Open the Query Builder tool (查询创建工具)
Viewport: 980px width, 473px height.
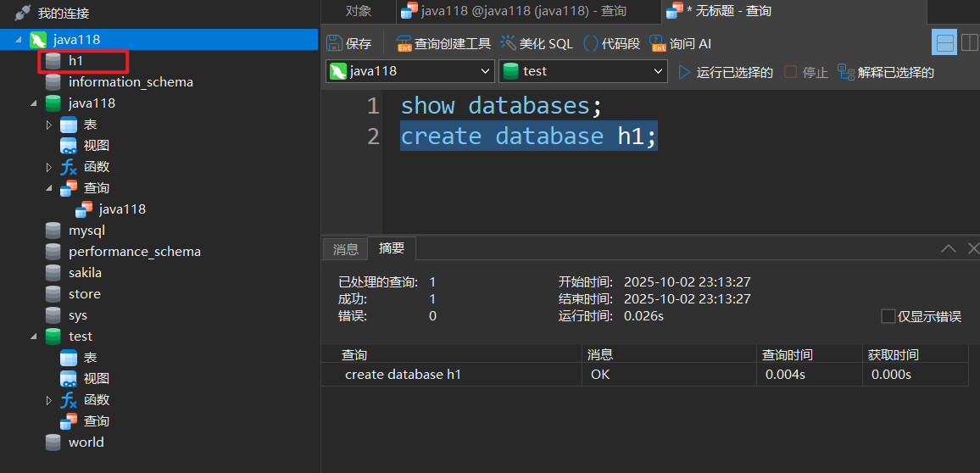click(x=444, y=43)
